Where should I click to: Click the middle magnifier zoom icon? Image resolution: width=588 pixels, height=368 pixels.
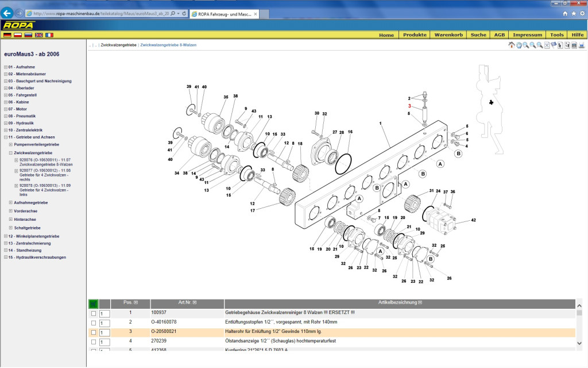(x=532, y=45)
